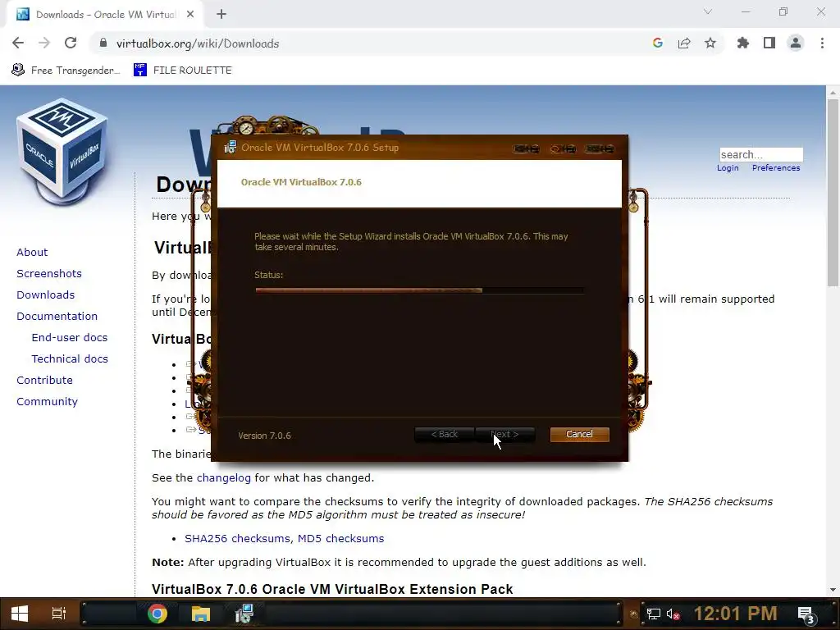This screenshot has width=840, height=630.
Task: Select the Downloads – Oracle VM VirtualBox tab
Action: [x=104, y=15]
